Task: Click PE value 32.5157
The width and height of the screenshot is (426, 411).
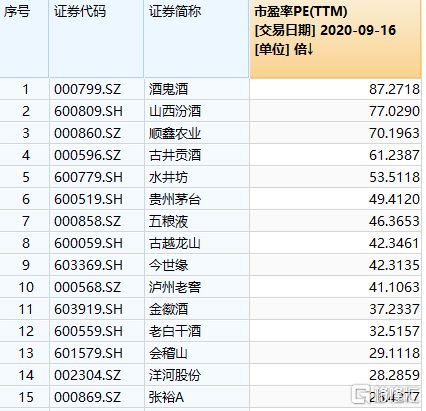Action: click(394, 331)
